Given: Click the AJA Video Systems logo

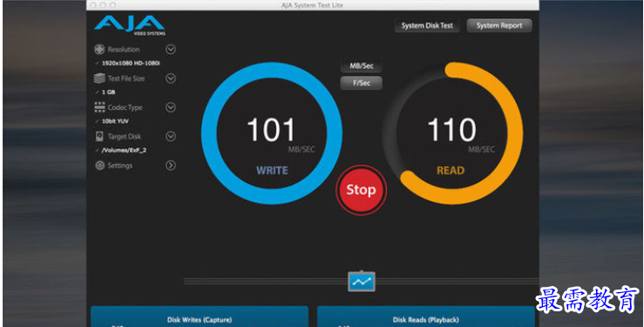Looking at the screenshot, I should pos(130,25).
